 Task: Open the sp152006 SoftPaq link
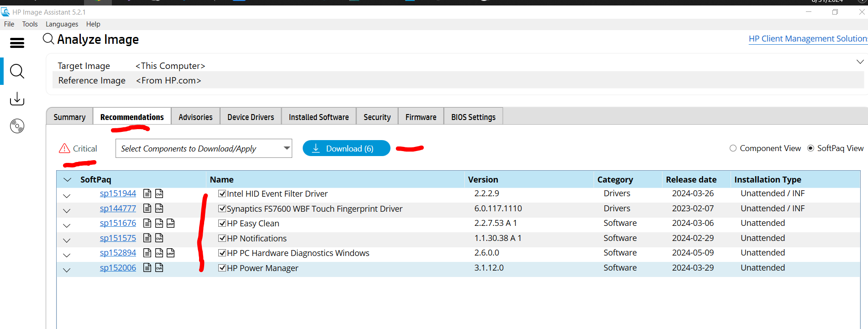click(x=118, y=268)
